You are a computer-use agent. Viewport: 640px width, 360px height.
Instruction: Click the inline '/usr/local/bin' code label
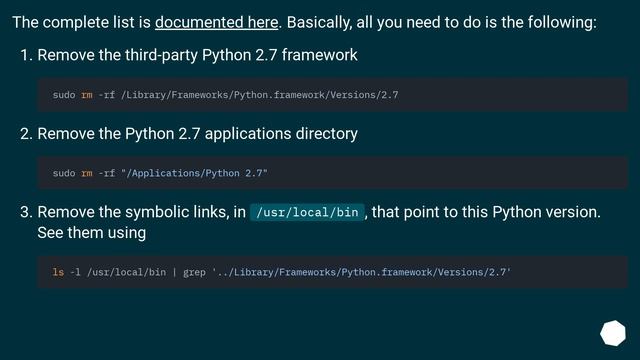click(x=307, y=212)
